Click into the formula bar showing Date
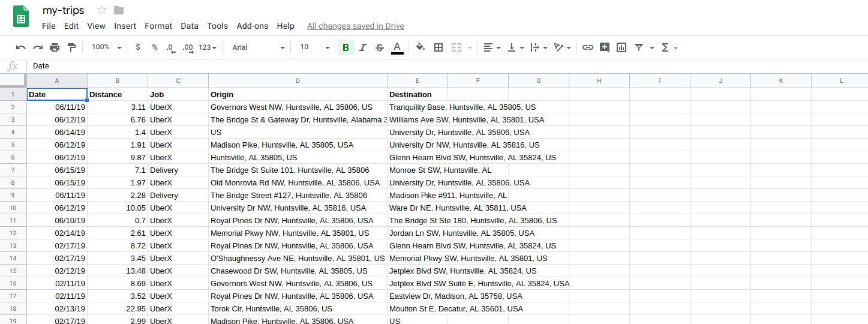The image size is (868, 324). coord(449,66)
